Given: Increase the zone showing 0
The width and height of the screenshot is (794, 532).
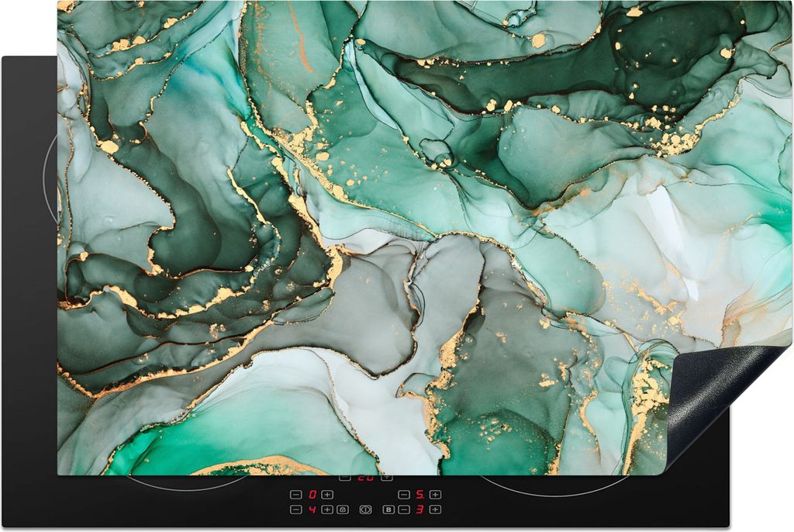Looking at the screenshot, I should point(327,495).
